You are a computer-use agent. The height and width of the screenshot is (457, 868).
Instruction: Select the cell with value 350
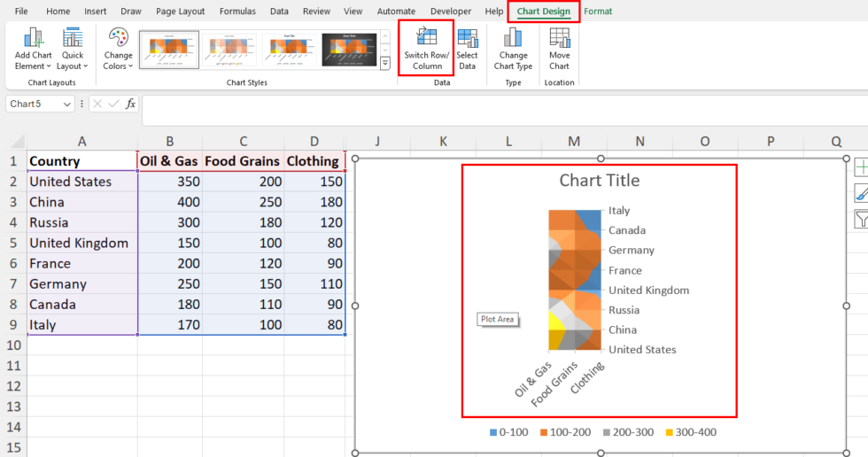pos(170,182)
